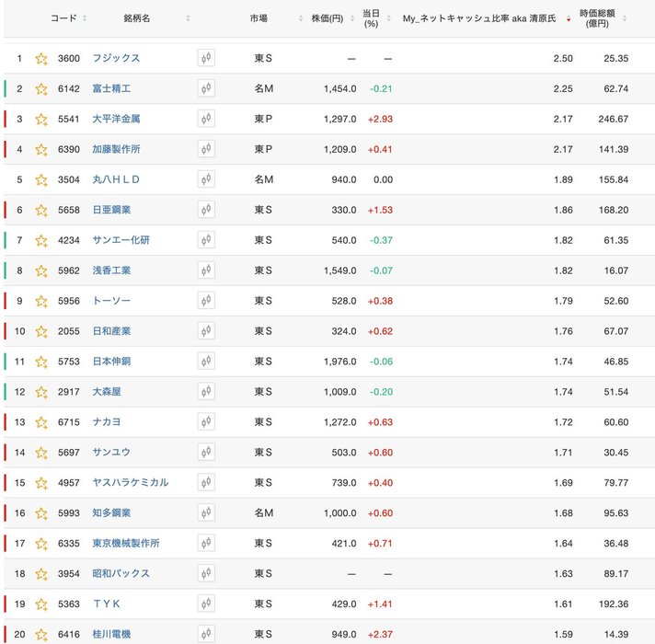Open chart icon for フジックス row

click(206, 58)
